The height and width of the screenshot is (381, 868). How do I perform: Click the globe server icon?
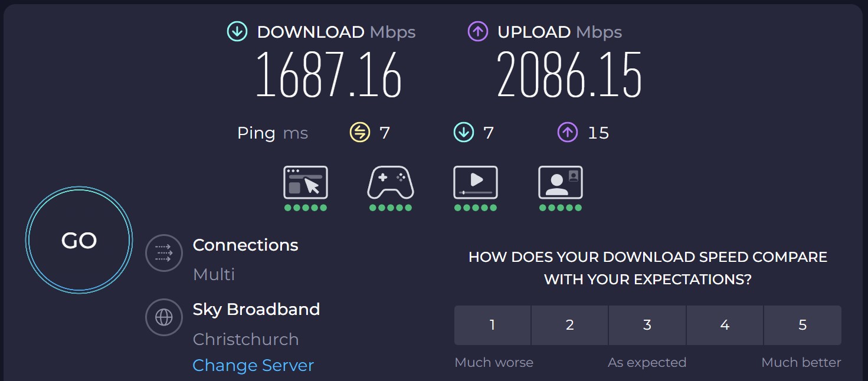[x=164, y=317]
